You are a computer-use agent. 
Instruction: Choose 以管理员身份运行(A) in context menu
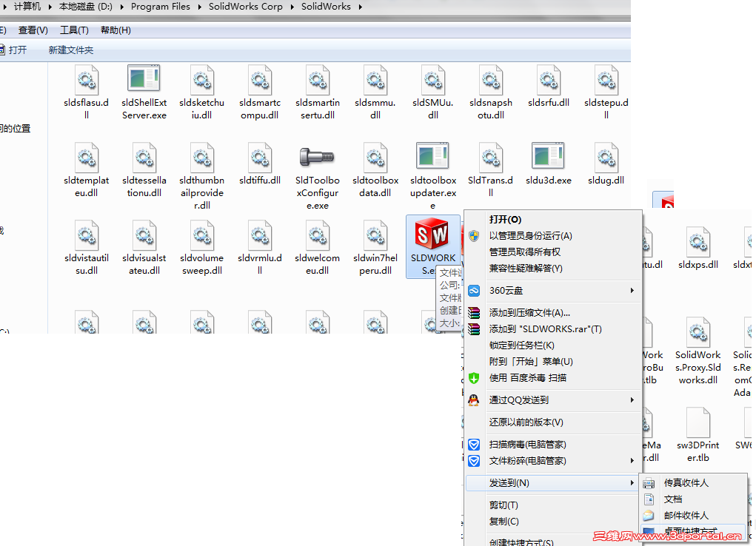(553, 236)
